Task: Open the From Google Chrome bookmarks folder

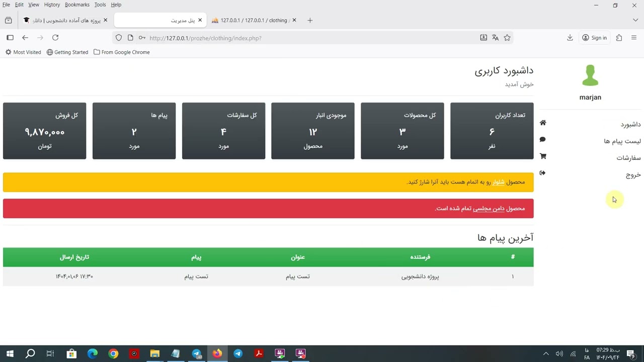Action: [122, 52]
